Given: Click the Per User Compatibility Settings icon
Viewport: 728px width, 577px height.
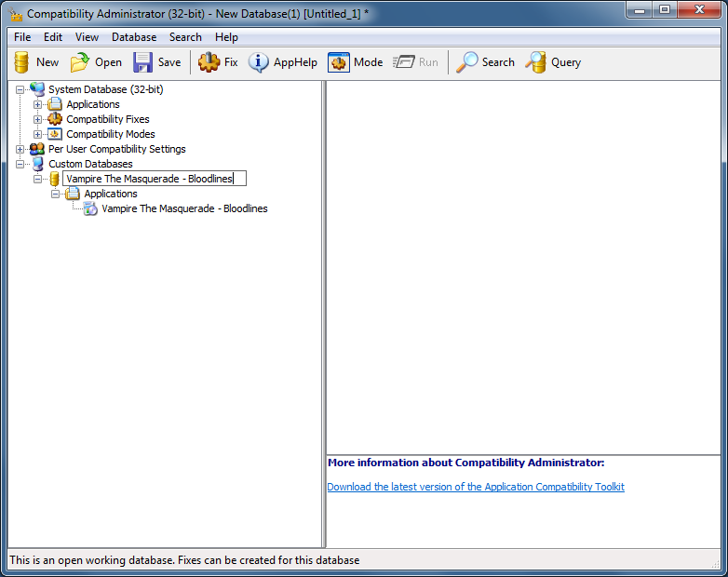Looking at the screenshot, I should click(x=37, y=149).
